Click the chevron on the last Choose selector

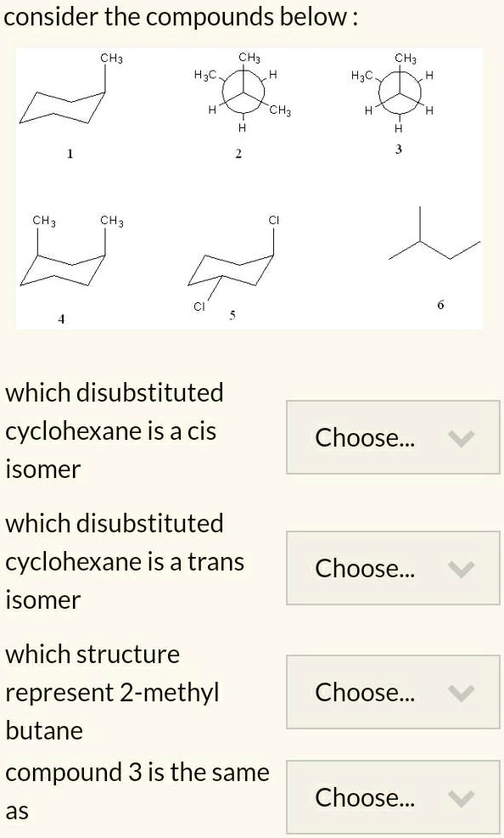pos(462,797)
